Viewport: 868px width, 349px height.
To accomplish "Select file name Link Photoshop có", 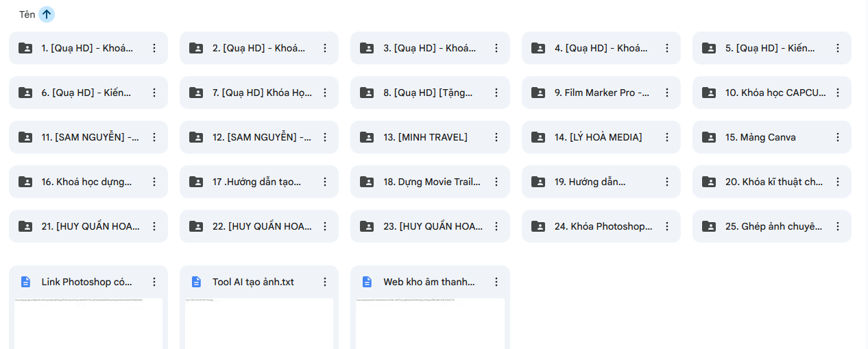I will pos(87,282).
